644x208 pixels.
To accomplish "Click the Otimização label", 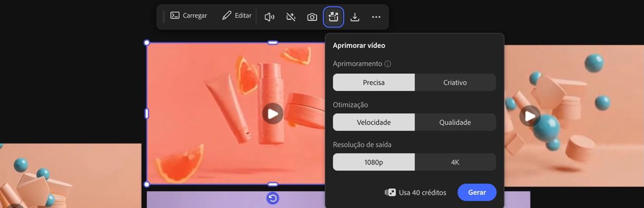I will point(350,105).
